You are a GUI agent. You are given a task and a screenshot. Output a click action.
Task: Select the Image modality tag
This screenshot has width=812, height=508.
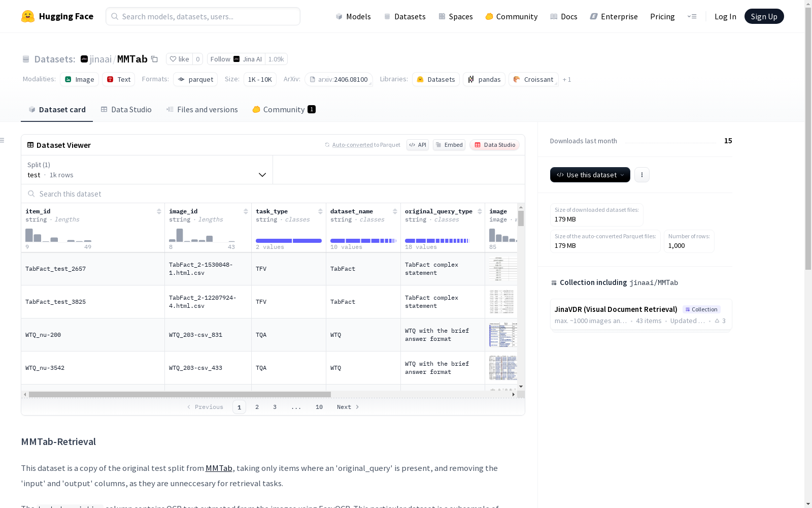[80, 79]
